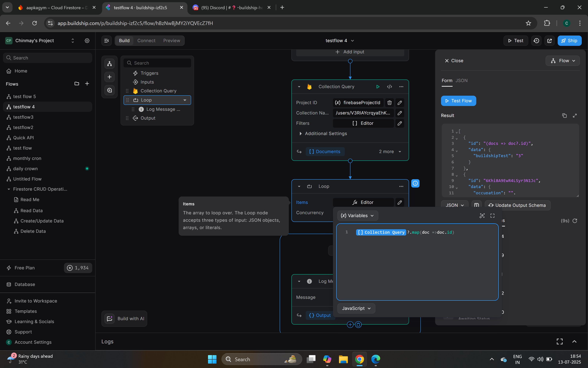Click the flow outline tree icon
The width and height of the screenshot is (588, 368).
(110, 64)
